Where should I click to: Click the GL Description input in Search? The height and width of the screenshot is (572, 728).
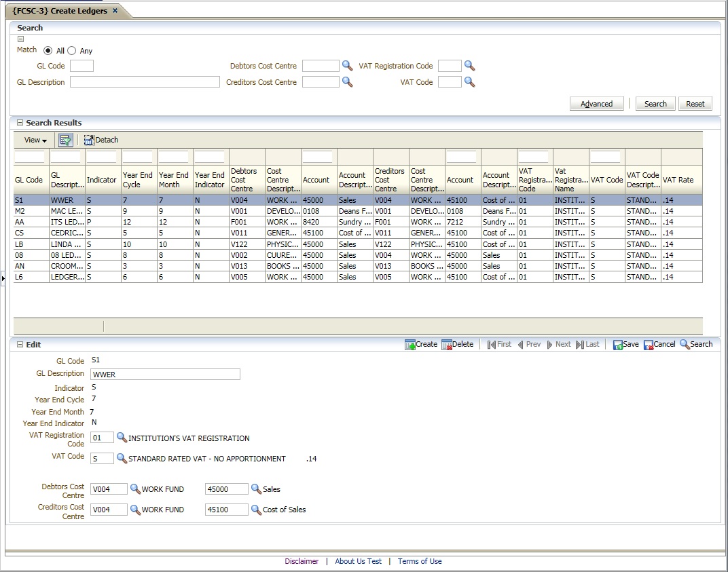145,82
